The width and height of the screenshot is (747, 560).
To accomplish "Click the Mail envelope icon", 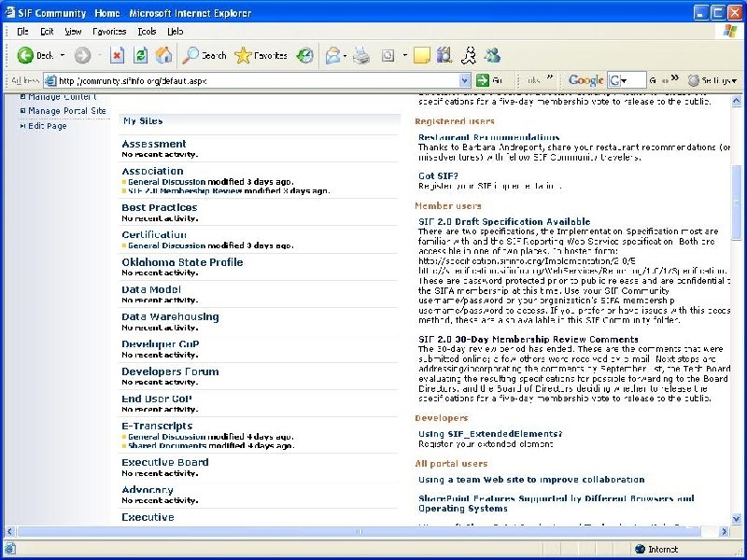I will click(x=333, y=56).
